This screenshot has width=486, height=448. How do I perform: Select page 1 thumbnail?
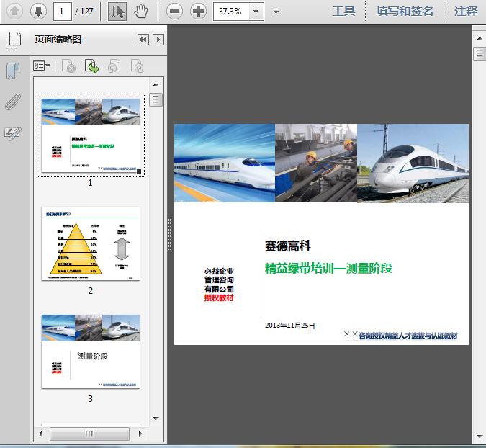[91, 135]
